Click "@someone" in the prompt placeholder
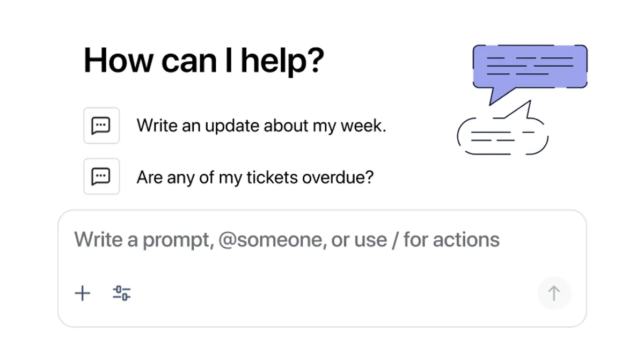The height and width of the screenshot is (361, 644). (x=272, y=240)
